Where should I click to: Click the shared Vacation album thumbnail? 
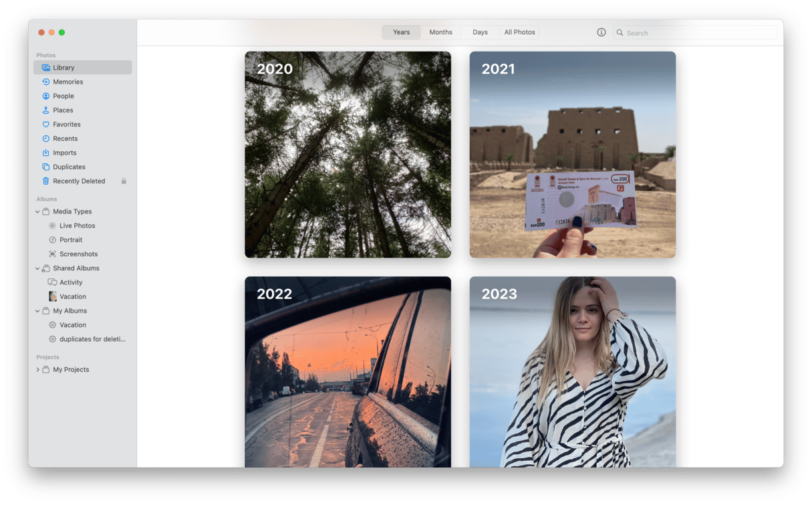(x=52, y=296)
